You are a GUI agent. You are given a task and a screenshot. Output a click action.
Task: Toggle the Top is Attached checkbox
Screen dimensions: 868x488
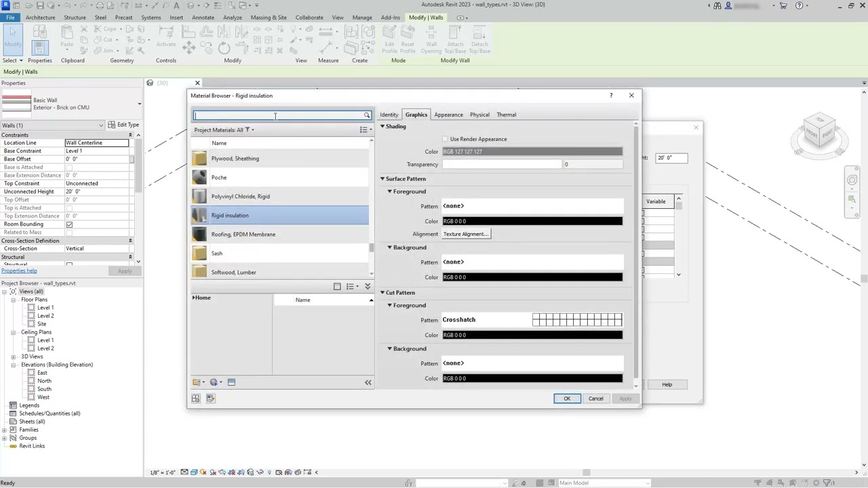point(69,208)
